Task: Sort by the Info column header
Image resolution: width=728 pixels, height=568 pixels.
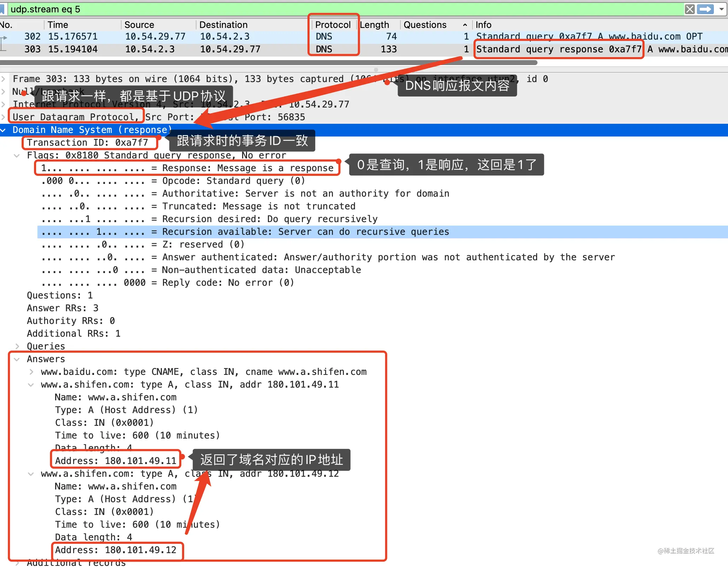Action: 483,25
